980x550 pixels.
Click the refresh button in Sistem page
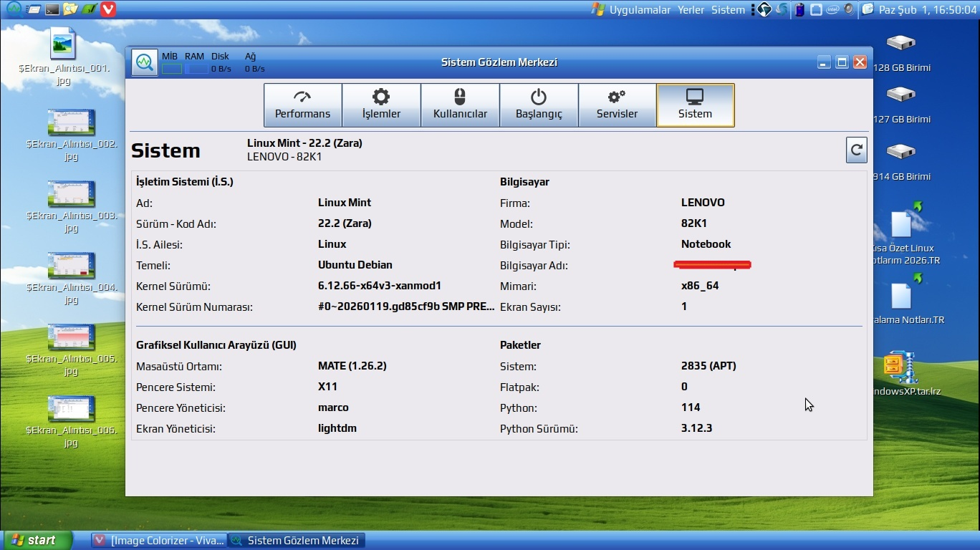(856, 150)
